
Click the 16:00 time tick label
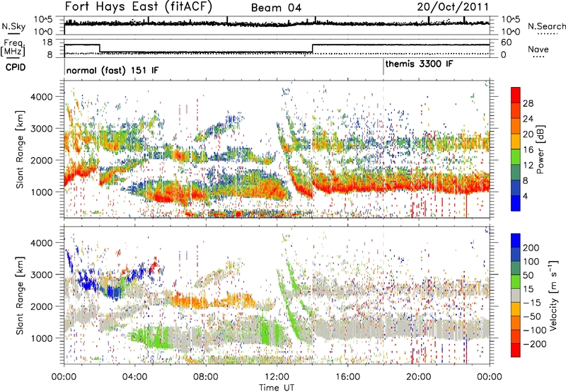coord(347,377)
